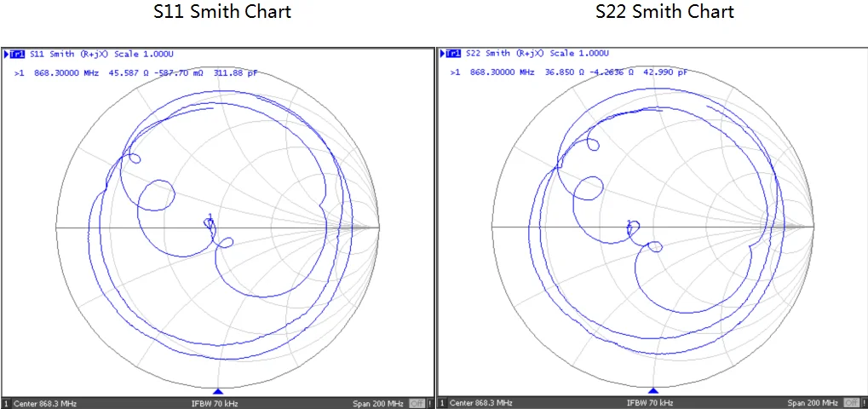This screenshot has height=409, width=868.
Task: Click the blue triangle marker below S11 chart
Action: pos(217,391)
